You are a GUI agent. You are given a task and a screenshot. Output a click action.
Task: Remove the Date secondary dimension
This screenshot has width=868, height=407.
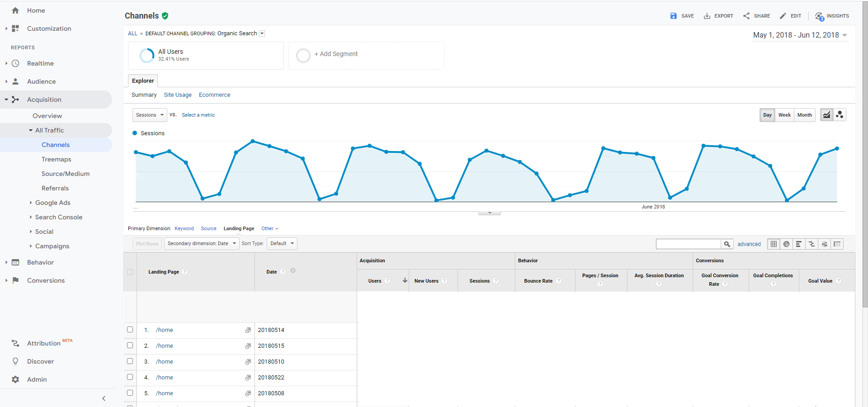tap(293, 270)
